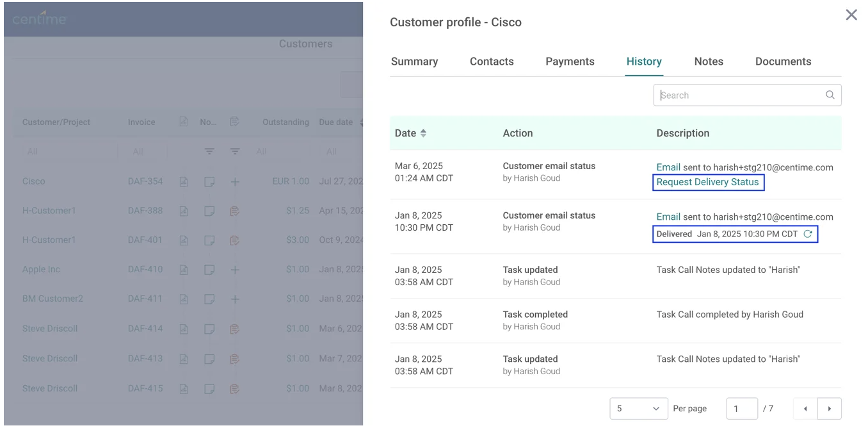The width and height of the screenshot is (868, 428).
Task: Add a task with DAF-410 plus icon
Action: click(x=235, y=270)
